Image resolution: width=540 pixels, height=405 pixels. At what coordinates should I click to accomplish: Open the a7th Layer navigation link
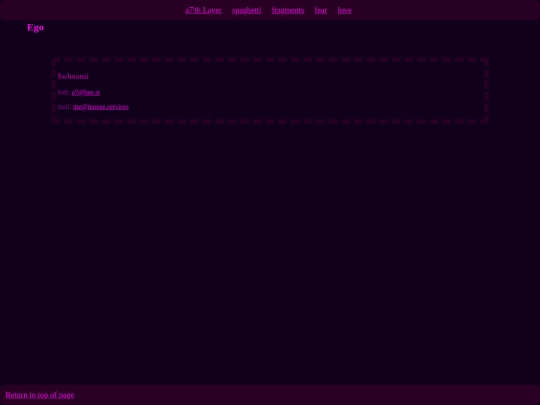pyautogui.click(x=203, y=10)
